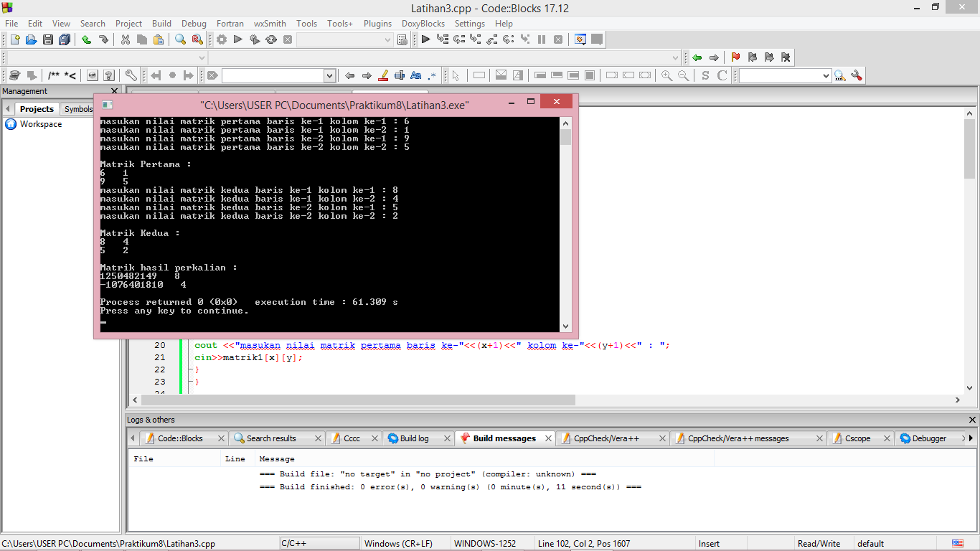The height and width of the screenshot is (551, 980).
Task: Click the Save all files icon
Action: [65, 39]
